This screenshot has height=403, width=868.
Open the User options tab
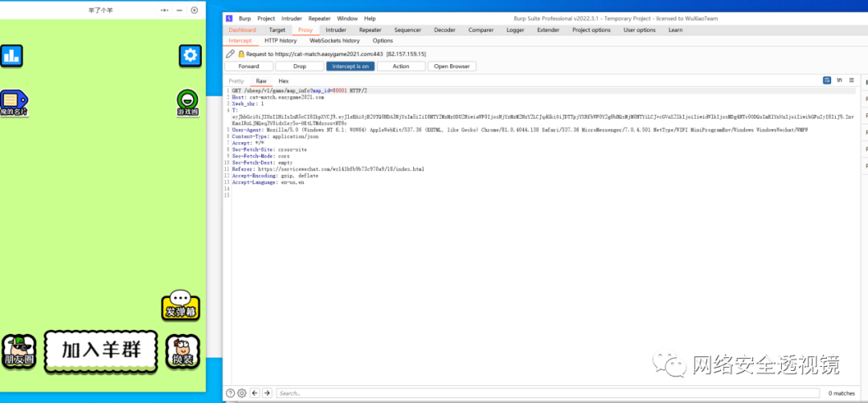[640, 30]
